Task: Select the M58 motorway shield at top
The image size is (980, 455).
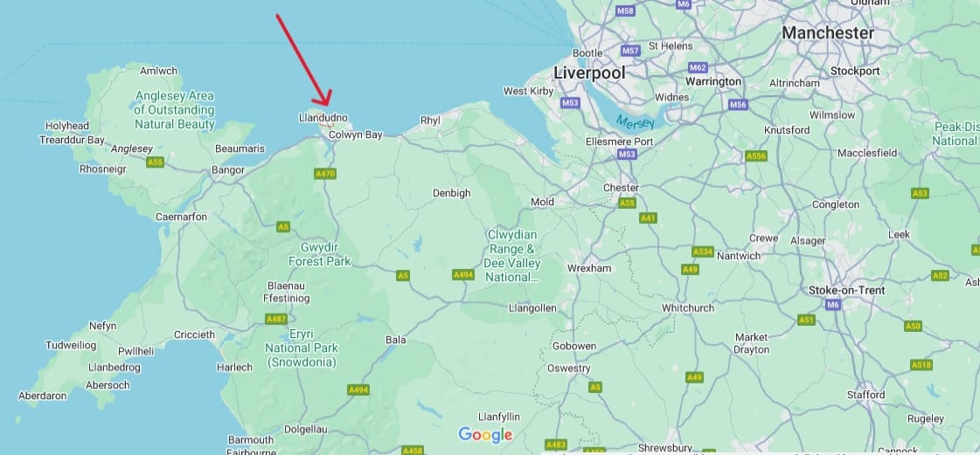Action: (x=625, y=10)
